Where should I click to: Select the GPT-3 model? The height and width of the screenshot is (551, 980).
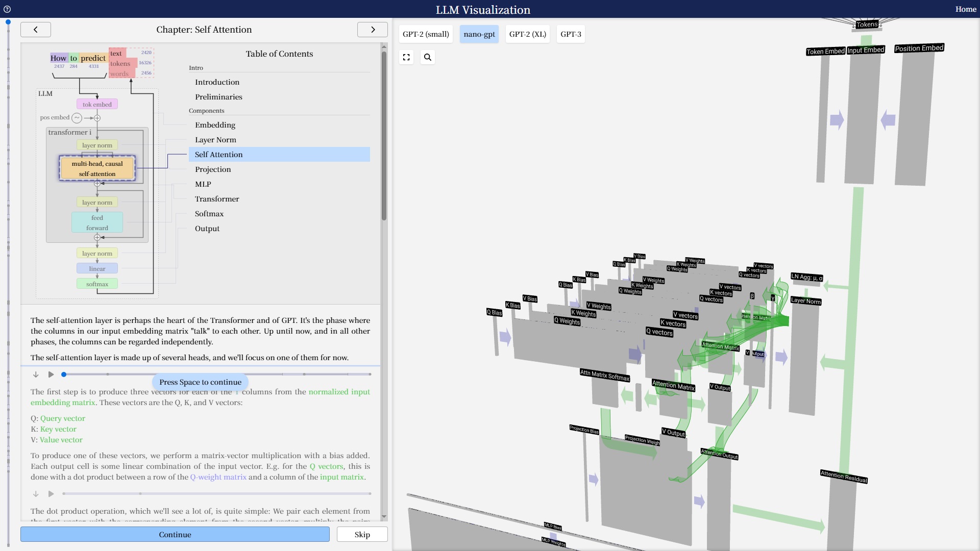pyautogui.click(x=571, y=34)
